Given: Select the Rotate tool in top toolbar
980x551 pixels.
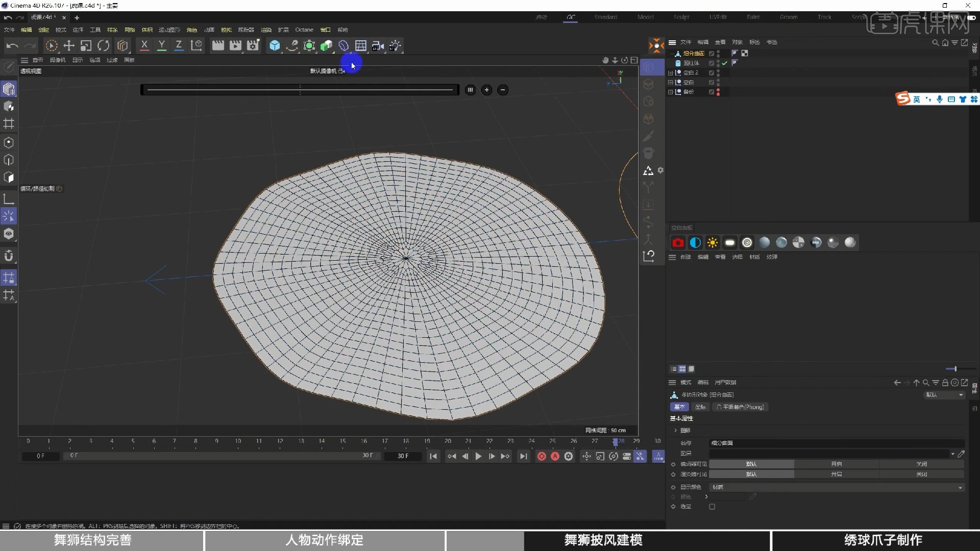Looking at the screenshot, I should (104, 46).
